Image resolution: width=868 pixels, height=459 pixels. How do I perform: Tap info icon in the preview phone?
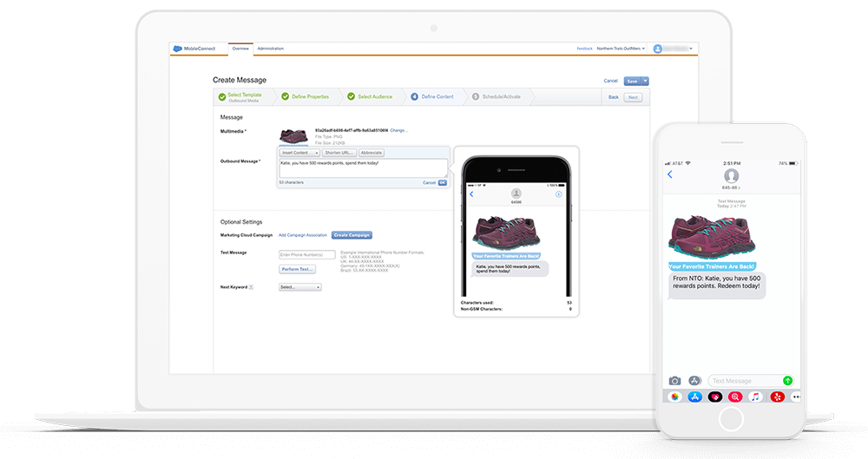click(558, 194)
